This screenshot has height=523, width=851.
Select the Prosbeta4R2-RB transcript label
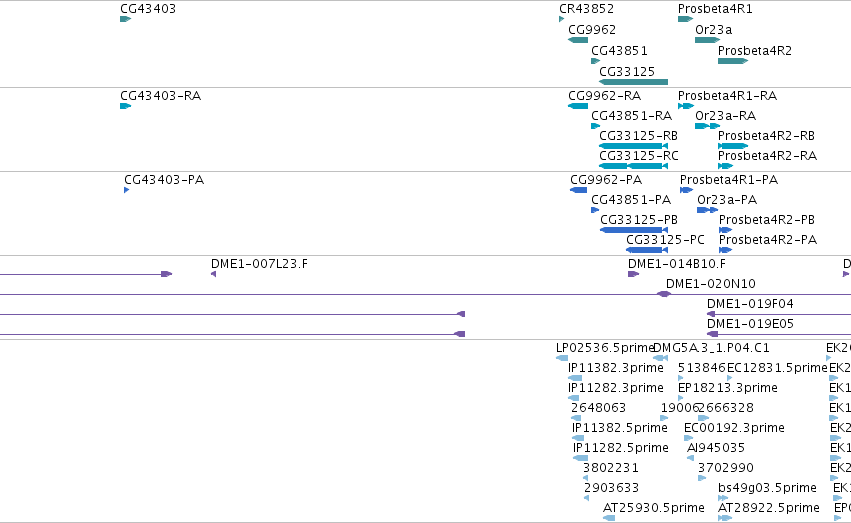tap(766, 136)
